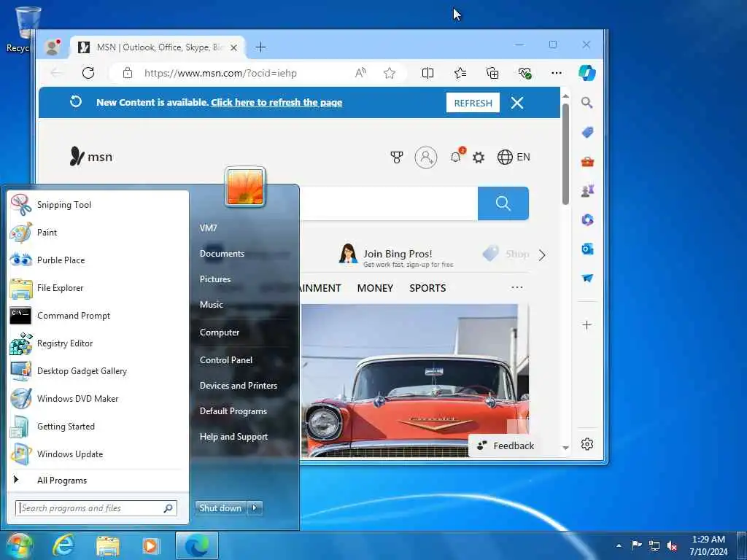
Task: Click the Edge reload page icon
Action: pos(88,73)
